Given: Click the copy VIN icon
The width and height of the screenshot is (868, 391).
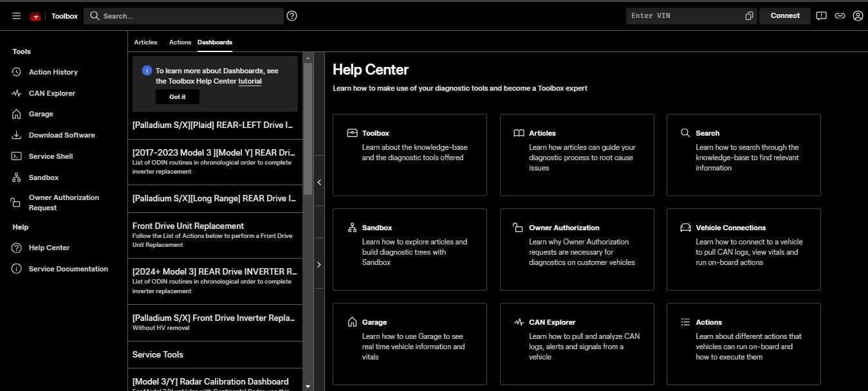Looking at the screenshot, I should point(749,16).
